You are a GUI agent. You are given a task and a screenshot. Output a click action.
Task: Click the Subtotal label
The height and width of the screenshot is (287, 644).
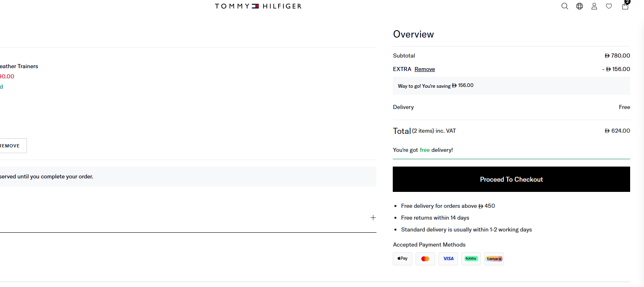(404, 56)
